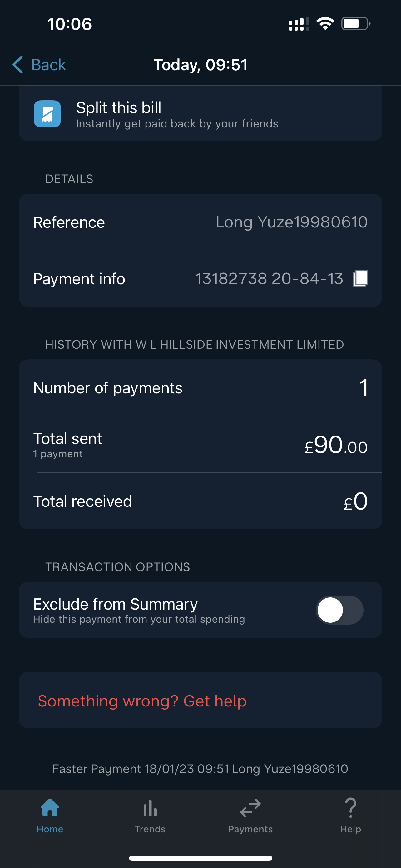Tap the Total sent £90.00 row
The width and height of the screenshot is (401, 868).
tap(200, 445)
